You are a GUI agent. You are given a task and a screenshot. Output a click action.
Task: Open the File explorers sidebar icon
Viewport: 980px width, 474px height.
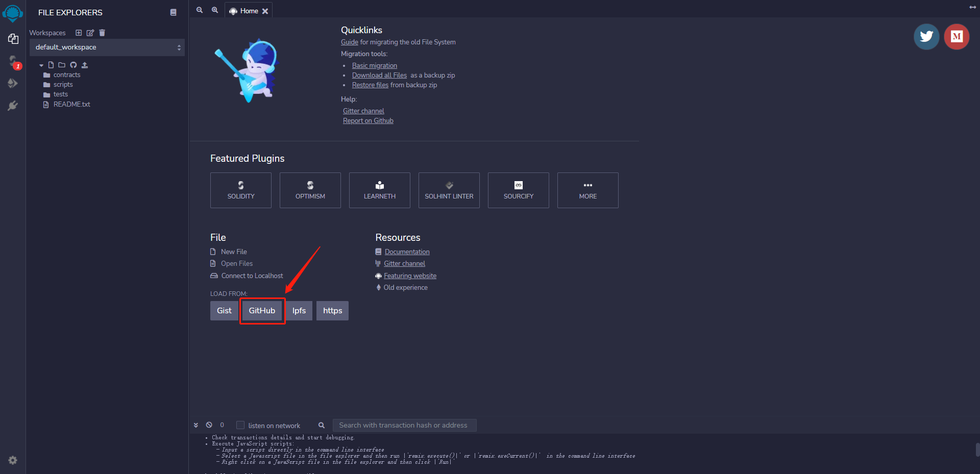[x=13, y=39]
